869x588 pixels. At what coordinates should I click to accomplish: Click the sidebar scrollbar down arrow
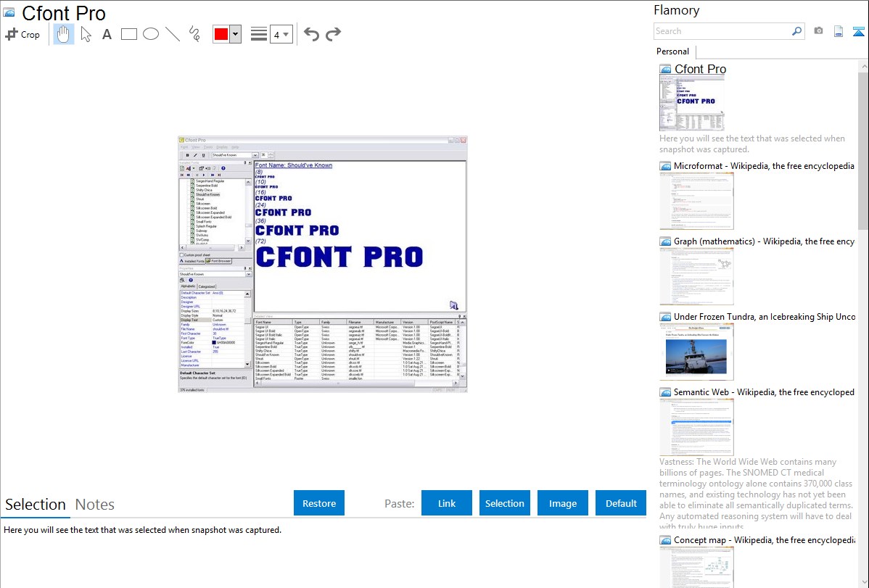coord(863,582)
